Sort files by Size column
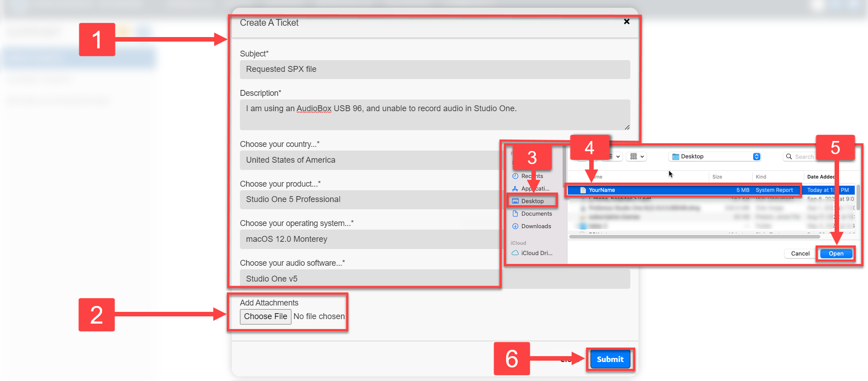The height and width of the screenshot is (381, 868). 717,177
